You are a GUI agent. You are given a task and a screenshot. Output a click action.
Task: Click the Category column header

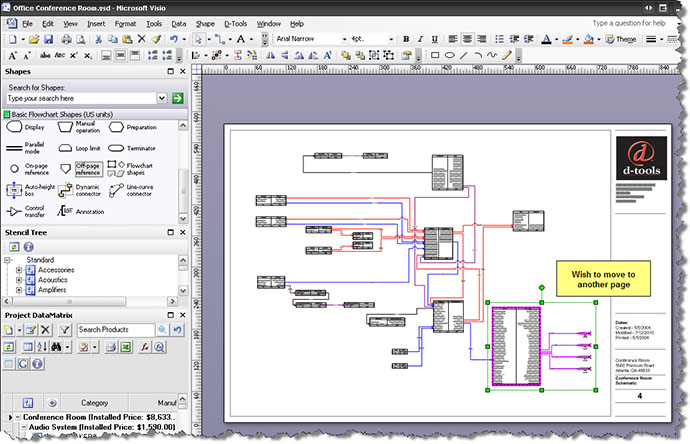pos(95,403)
